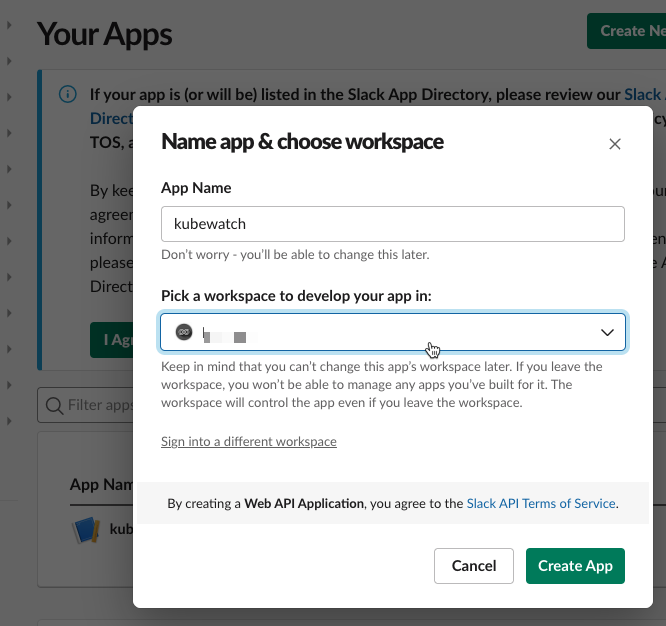Viewport: 666px width, 626px height.
Task: Click the I Agree button in background
Action: coord(112,340)
